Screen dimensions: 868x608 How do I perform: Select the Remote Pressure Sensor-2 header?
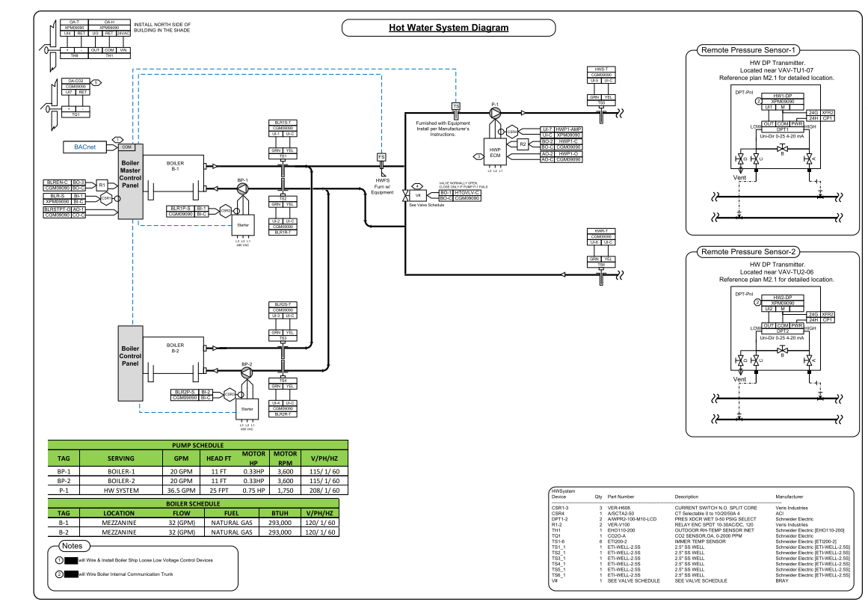(x=748, y=251)
